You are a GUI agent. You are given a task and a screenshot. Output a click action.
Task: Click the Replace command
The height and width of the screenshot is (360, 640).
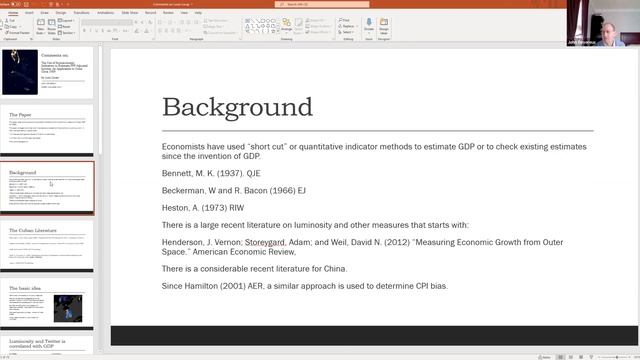tap(347, 26)
